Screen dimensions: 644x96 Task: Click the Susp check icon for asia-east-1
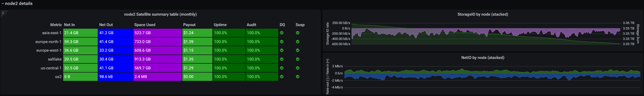point(298,33)
